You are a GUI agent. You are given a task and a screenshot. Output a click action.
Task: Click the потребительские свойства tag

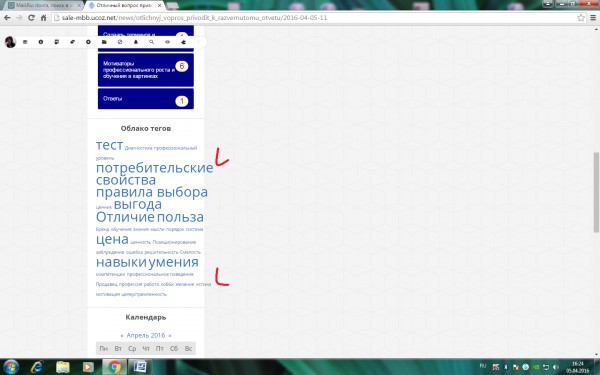[155, 174]
